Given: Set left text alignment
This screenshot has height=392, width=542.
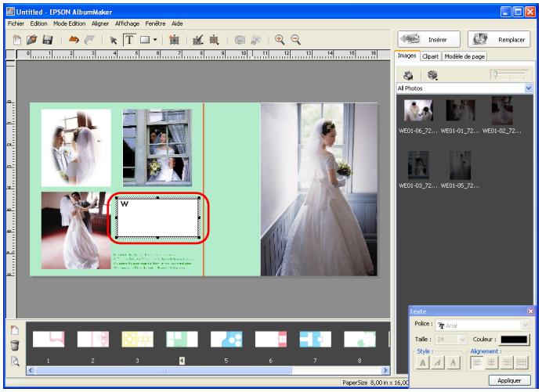Looking at the screenshot, I should point(477,362).
